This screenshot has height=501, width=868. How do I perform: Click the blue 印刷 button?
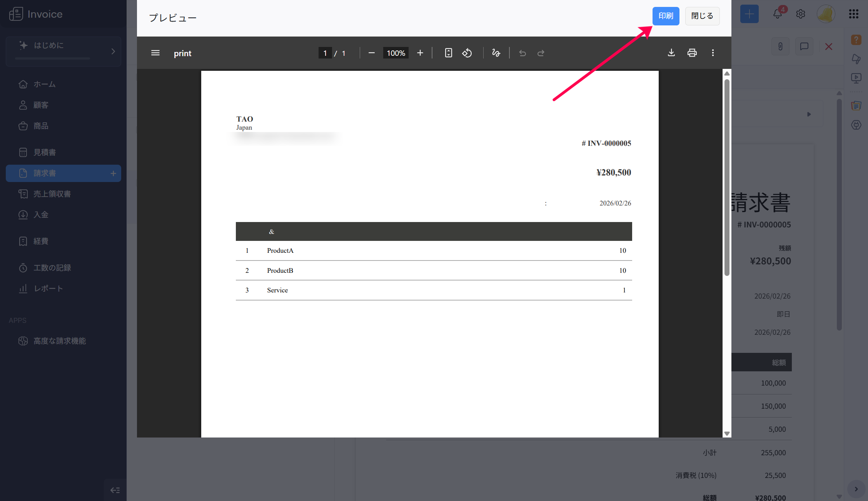666,16
